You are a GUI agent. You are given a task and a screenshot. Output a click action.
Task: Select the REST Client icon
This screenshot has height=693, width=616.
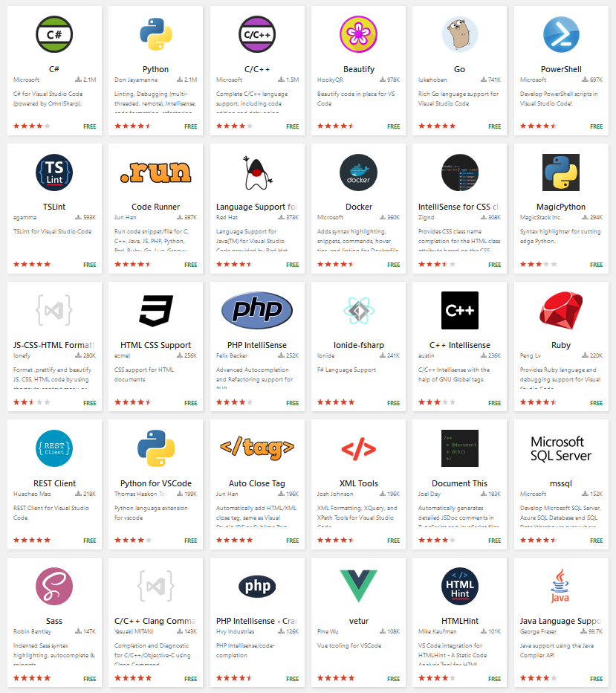(x=54, y=448)
